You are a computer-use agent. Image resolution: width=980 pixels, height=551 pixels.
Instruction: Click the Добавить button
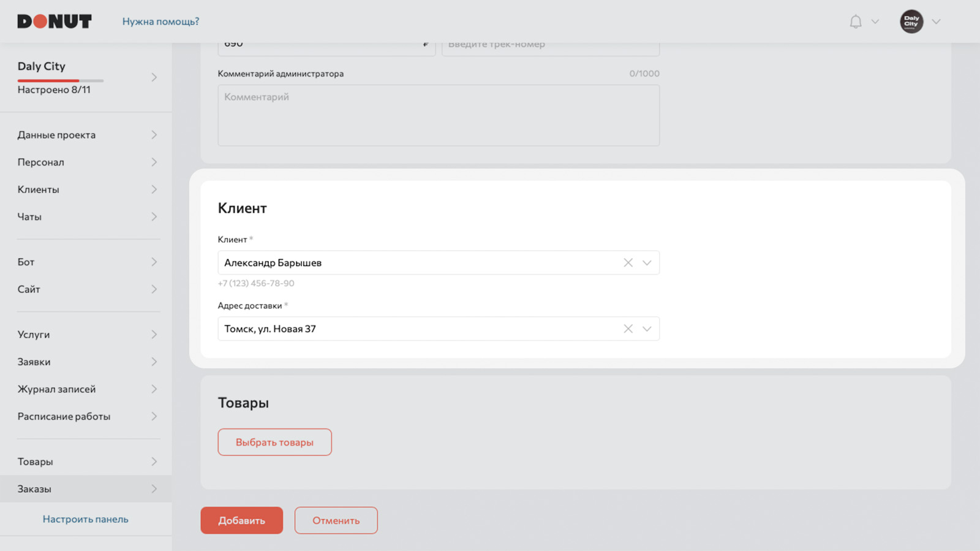(x=242, y=520)
